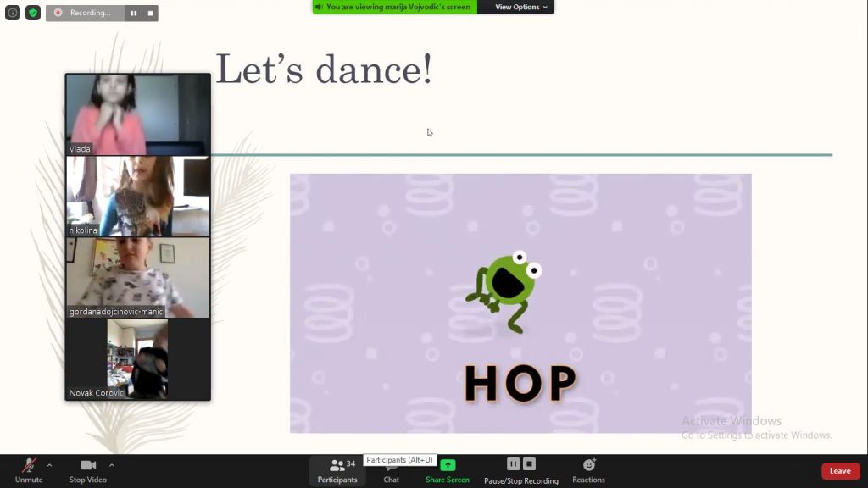Click the green screen-viewing notification banner
868x488 pixels.
[394, 7]
